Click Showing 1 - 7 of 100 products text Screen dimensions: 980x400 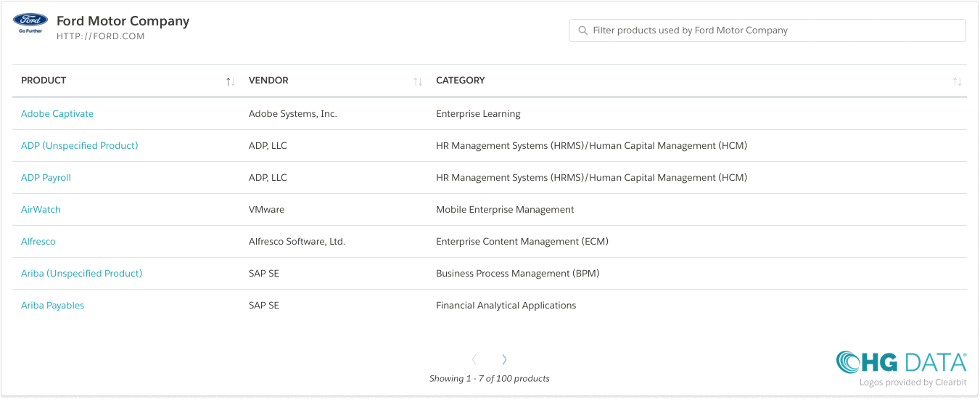pyautogui.click(x=490, y=378)
